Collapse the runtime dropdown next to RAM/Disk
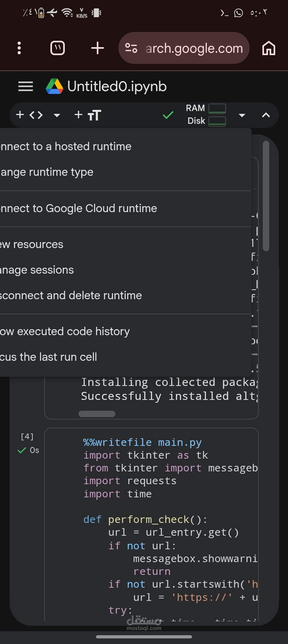 pyautogui.click(x=242, y=115)
